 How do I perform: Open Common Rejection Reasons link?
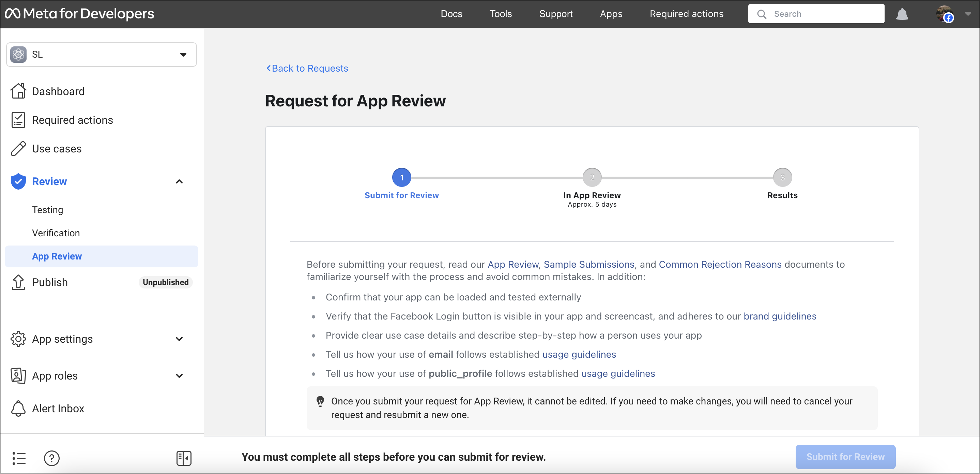coord(720,264)
